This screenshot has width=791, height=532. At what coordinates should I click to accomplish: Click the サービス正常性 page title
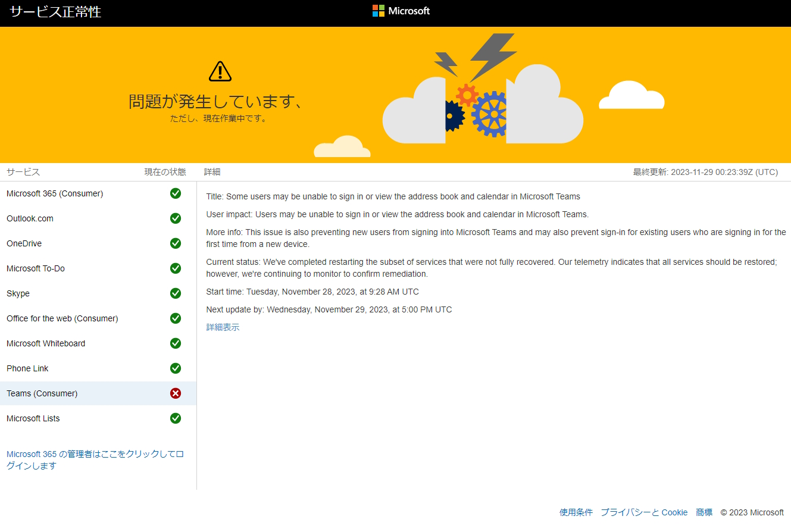coord(54,11)
